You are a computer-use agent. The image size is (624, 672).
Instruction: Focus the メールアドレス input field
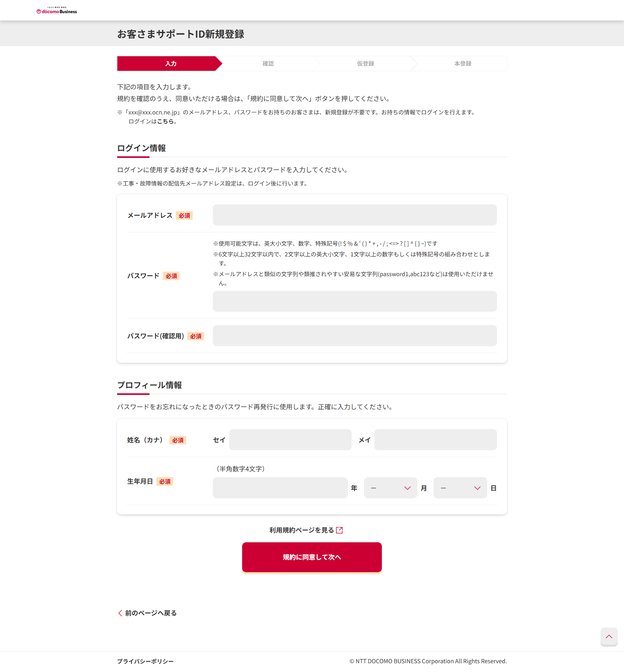coord(355,215)
